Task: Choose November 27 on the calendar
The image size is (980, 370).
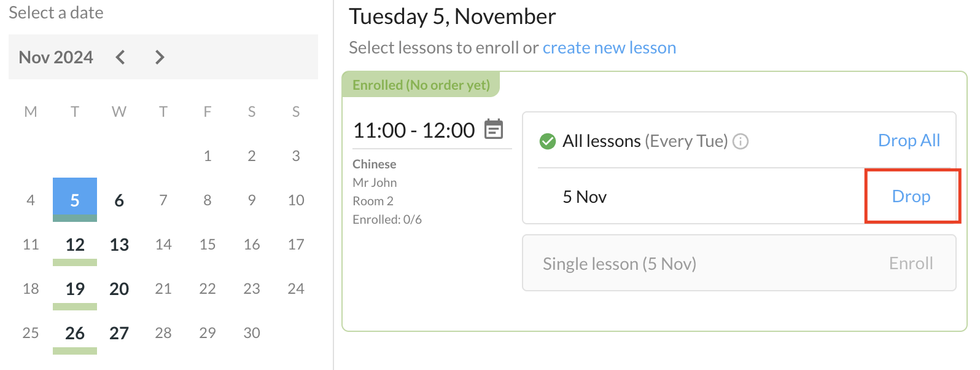Action: coord(119,333)
